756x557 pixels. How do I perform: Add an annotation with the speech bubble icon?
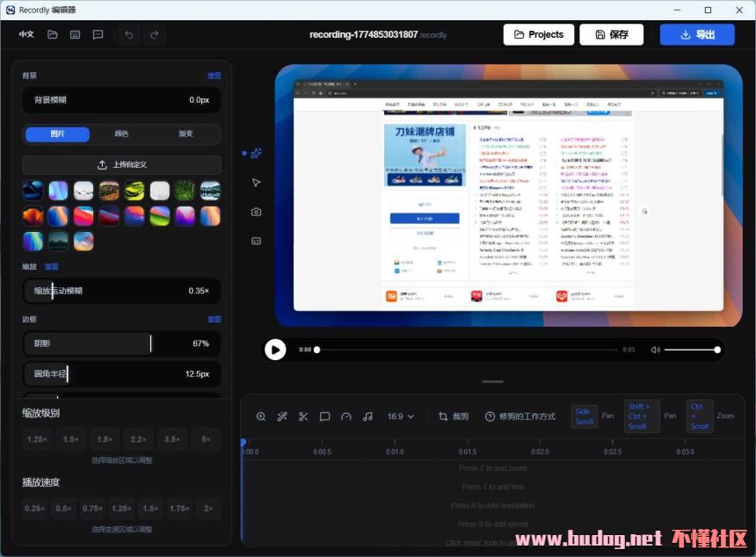coord(324,416)
